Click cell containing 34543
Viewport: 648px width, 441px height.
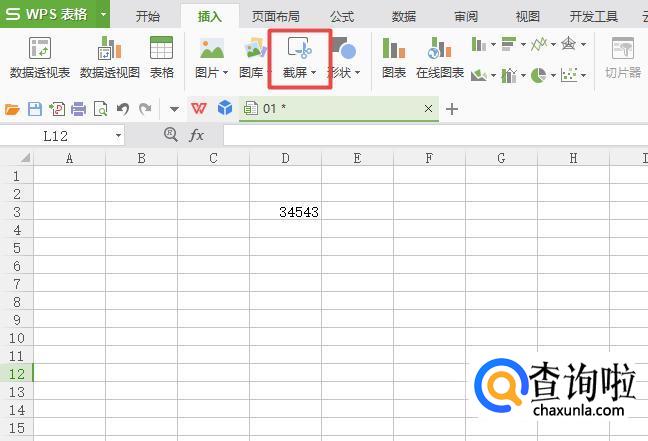pyautogui.click(x=286, y=212)
